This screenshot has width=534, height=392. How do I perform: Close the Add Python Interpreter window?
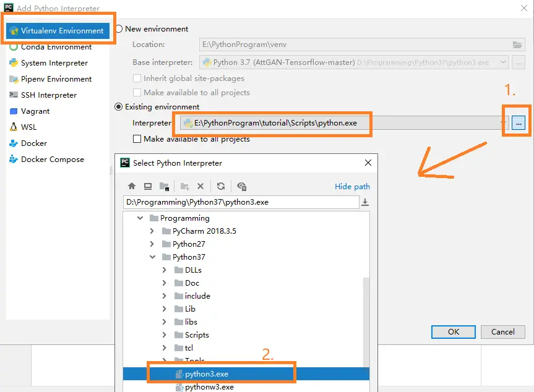[524, 8]
